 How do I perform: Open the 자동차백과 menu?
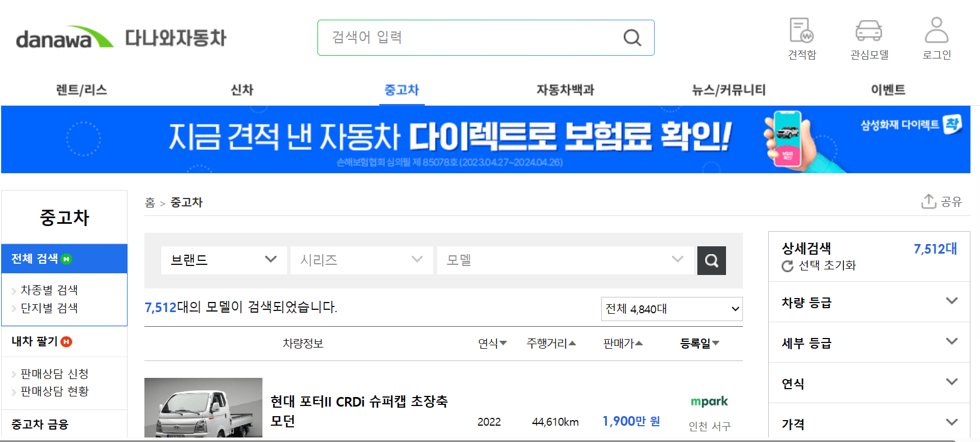565,90
